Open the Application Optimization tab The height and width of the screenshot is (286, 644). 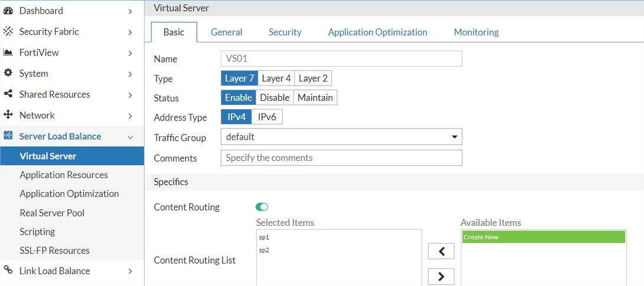tap(377, 32)
